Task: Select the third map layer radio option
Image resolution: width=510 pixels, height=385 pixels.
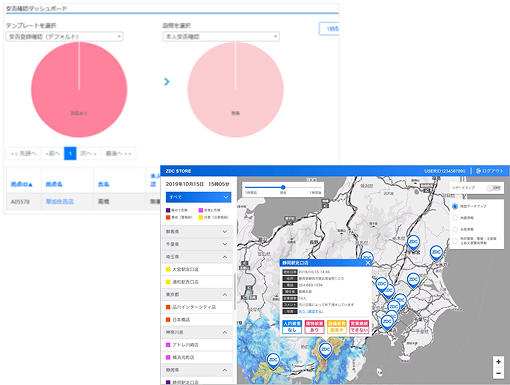Action: pyautogui.click(x=455, y=229)
